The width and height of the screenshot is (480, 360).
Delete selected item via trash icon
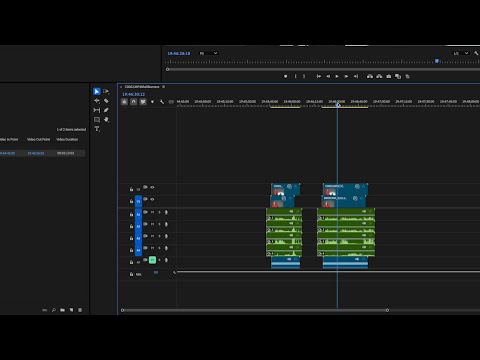pos(80,310)
